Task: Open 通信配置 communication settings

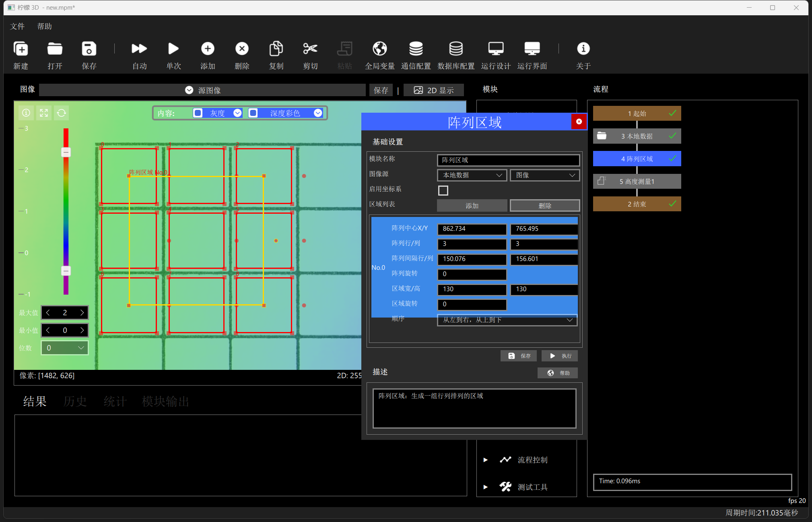Action: pos(416,49)
